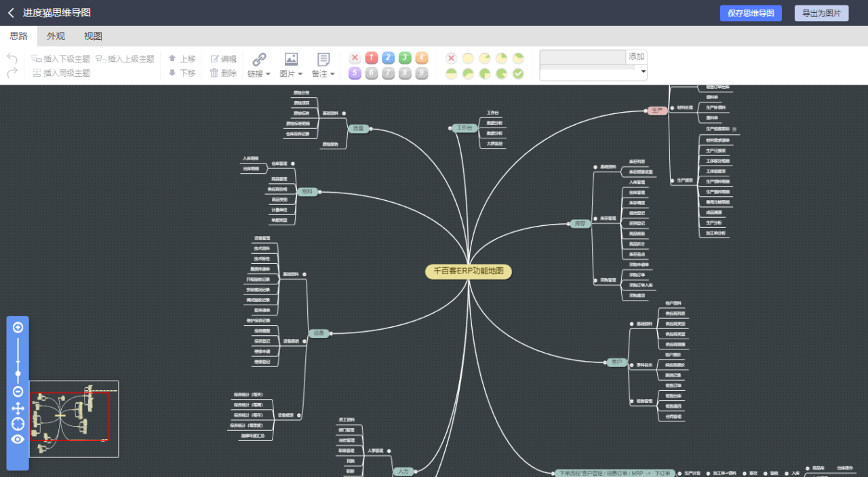Switch to the 视图 tab
The image size is (868, 477).
tap(93, 36)
